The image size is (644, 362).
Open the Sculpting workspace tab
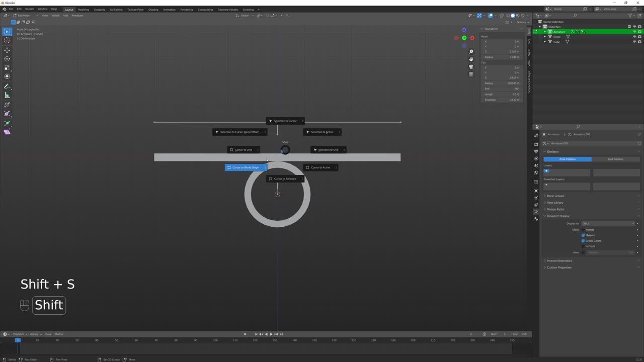(99, 10)
